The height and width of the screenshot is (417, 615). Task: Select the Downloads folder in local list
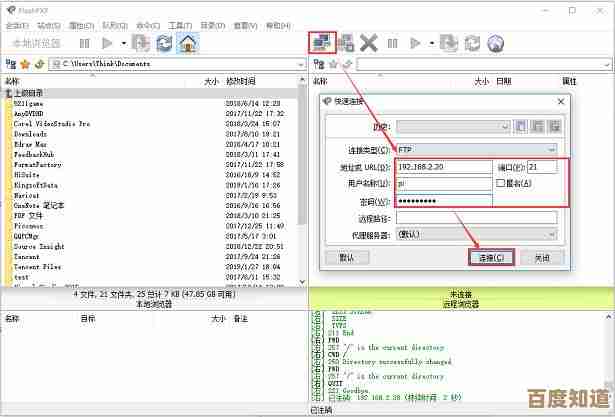click(30, 133)
